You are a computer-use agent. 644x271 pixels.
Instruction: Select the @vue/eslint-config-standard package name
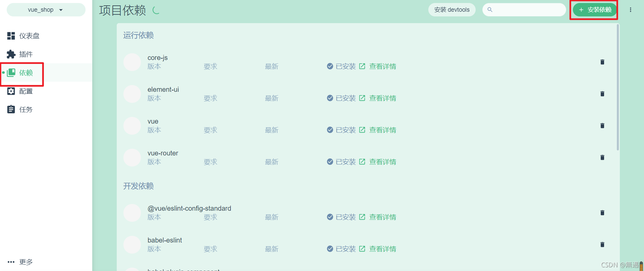click(190, 208)
